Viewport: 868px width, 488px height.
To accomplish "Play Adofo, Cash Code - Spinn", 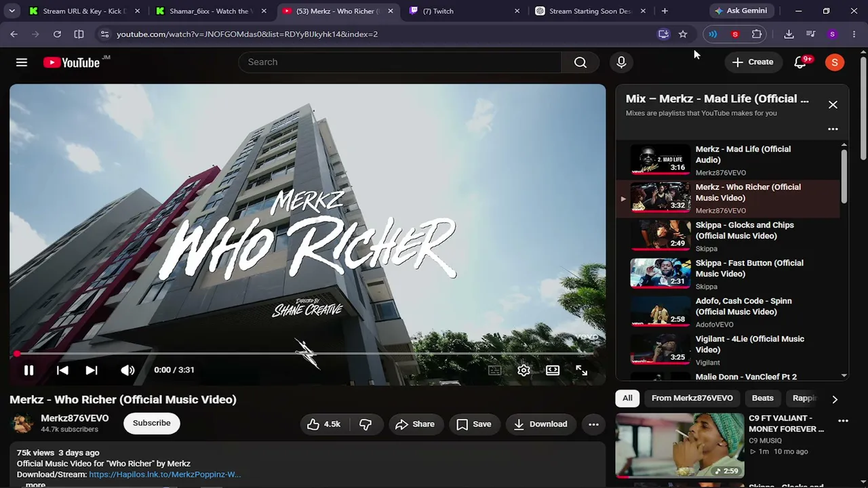I will 729,312.
